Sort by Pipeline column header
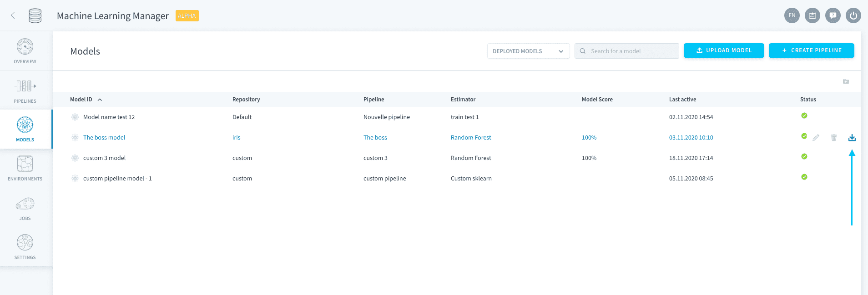868x295 pixels. [373, 100]
